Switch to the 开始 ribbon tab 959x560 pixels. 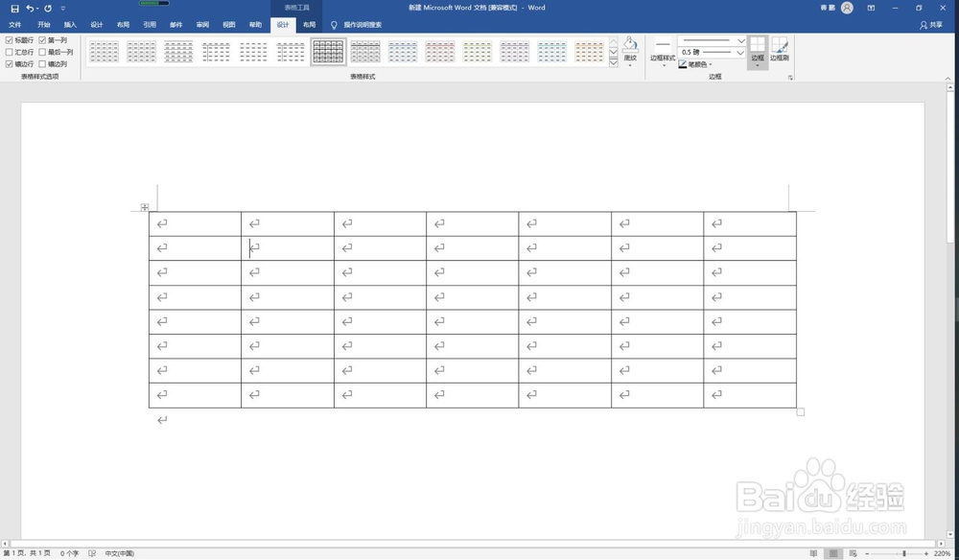tap(43, 25)
